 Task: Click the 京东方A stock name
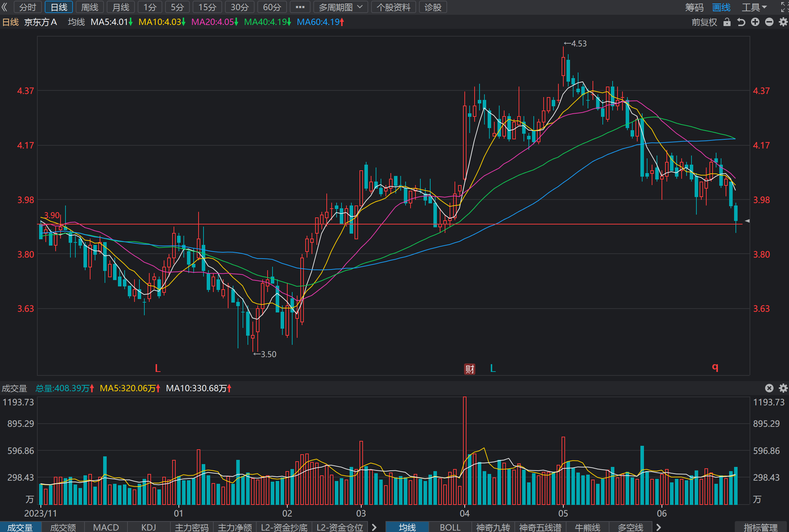pyautogui.click(x=40, y=22)
